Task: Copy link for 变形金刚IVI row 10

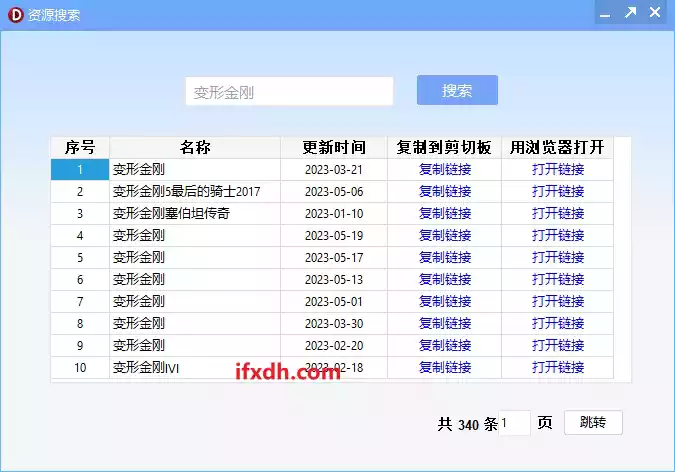Action: tap(445, 367)
